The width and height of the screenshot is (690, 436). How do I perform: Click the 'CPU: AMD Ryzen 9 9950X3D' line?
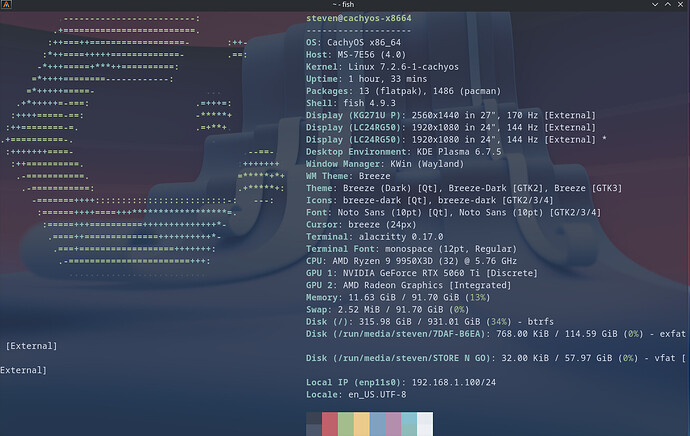[x=411, y=261]
